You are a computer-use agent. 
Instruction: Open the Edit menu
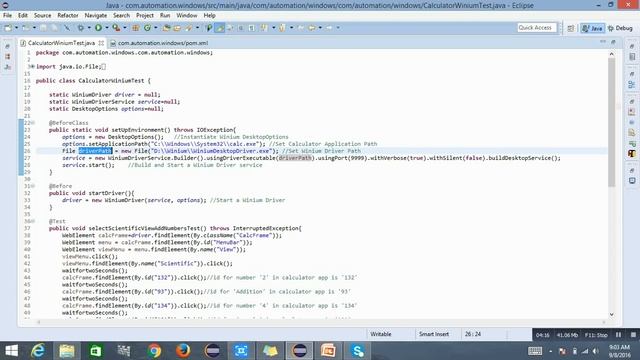[23, 16]
